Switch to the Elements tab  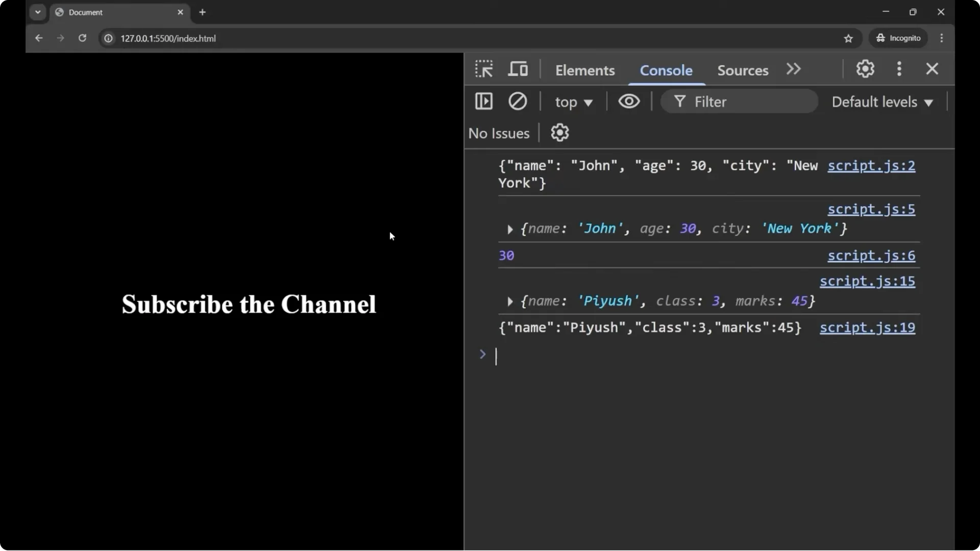tap(585, 70)
